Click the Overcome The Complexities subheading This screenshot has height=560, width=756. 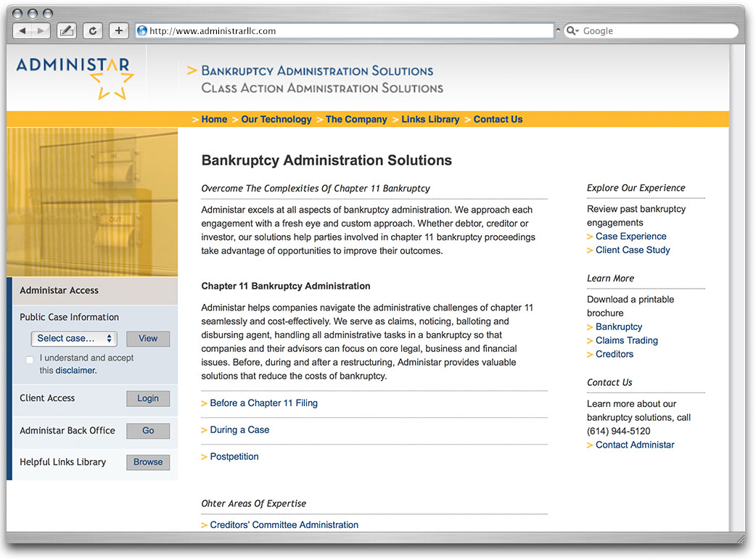pyautogui.click(x=316, y=189)
